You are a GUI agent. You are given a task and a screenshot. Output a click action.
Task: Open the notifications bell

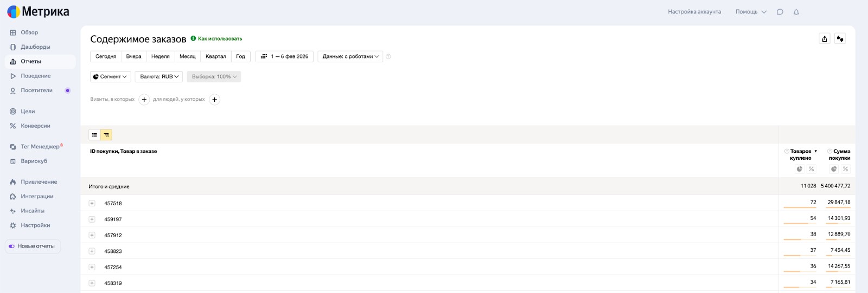(x=796, y=12)
